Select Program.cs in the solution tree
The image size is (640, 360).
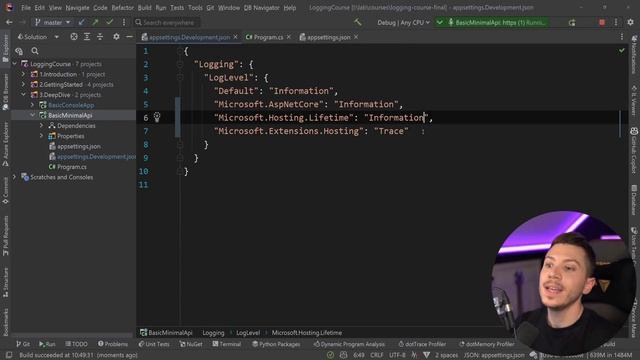coord(71,167)
